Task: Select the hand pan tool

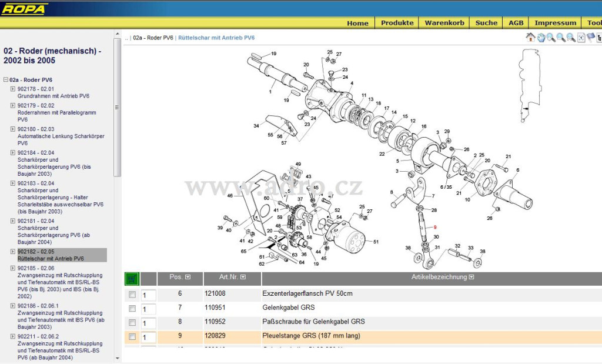Action: tap(541, 38)
